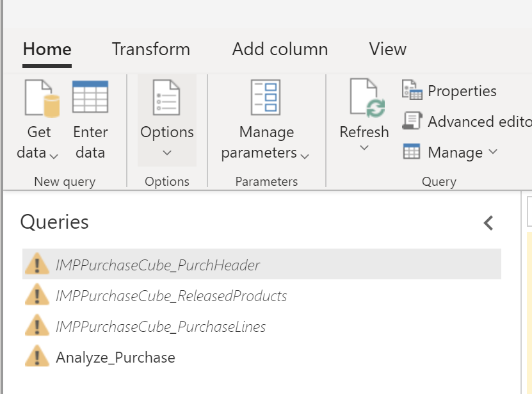Switch to the View tab
The image size is (532, 394).
point(387,49)
